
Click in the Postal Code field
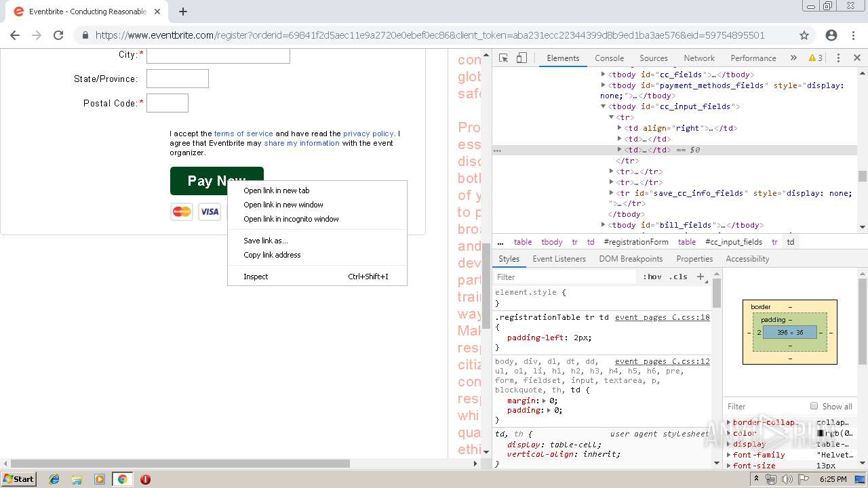click(x=167, y=103)
